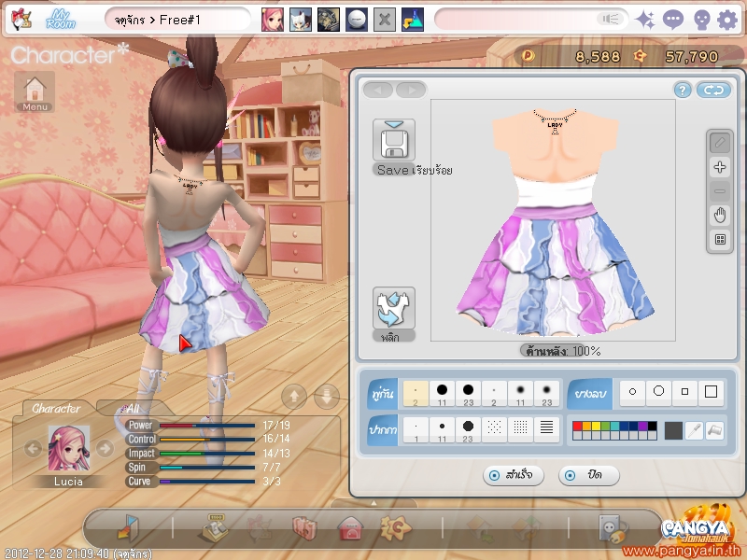This screenshot has width=747, height=560.
Task: Click the zoom in plus tool
Action: click(x=720, y=167)
